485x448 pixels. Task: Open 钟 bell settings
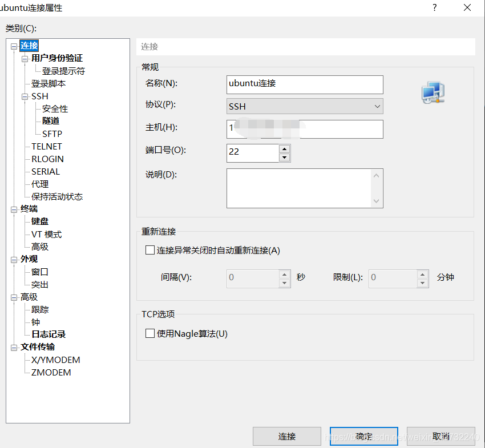coord(35,322)
